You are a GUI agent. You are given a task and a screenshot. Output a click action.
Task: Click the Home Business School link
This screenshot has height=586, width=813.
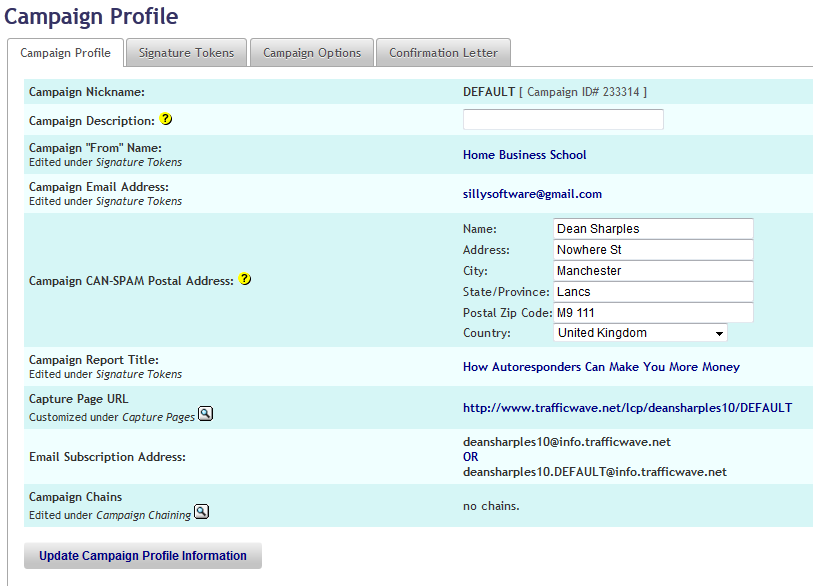(524, 155)
